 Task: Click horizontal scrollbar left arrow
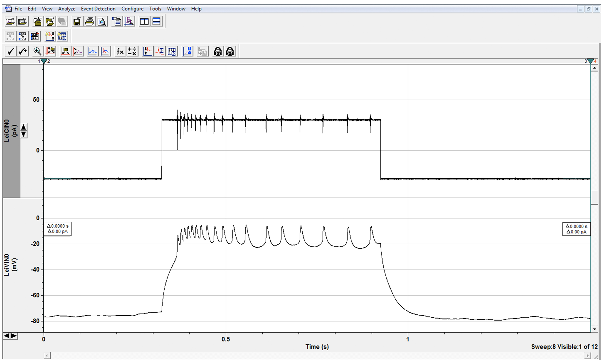[x=47, y=355]
